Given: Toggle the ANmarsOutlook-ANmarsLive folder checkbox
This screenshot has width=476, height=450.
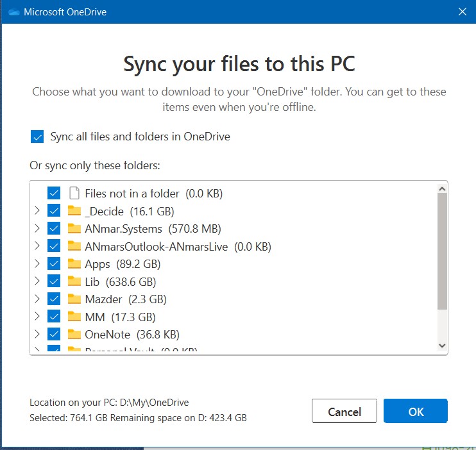Looking at the screenshot, I should (x=54, y=246).
